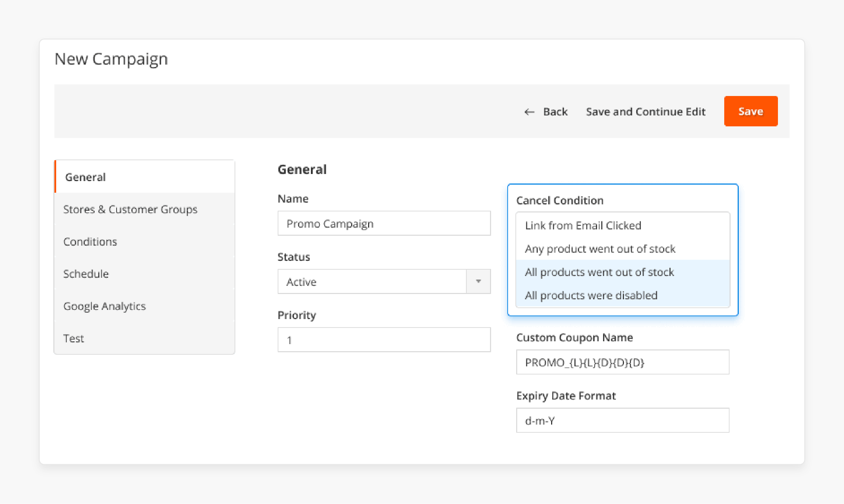Click the Name input field
The height and width of the screenshot is (504, 844).
click(x=384, y=223)
